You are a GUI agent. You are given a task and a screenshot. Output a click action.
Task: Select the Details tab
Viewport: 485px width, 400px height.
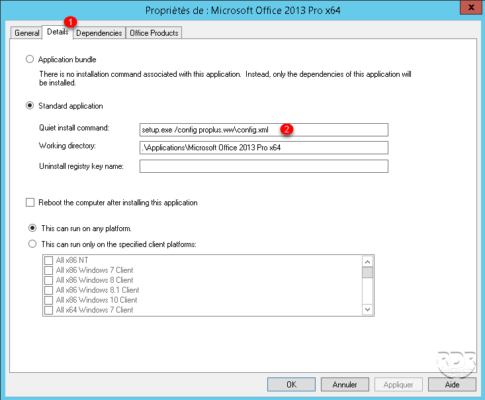57,32
